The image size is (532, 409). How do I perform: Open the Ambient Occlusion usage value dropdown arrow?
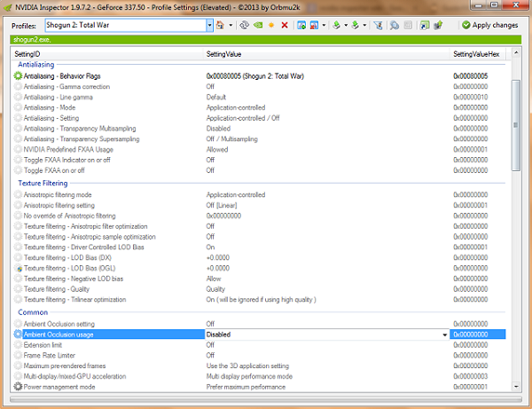tap(444, 334)
